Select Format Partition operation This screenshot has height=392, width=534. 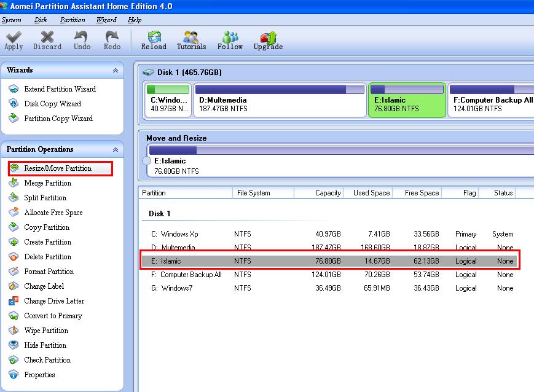49,272
